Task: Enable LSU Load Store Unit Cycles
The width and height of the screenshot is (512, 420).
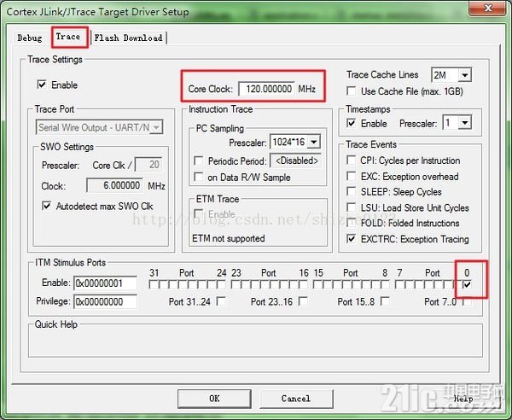Action: click(352, 207)
